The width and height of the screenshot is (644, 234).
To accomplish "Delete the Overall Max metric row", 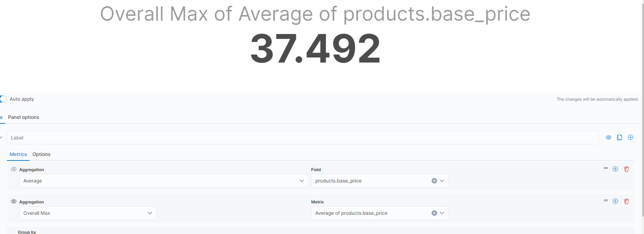I will click(x=626, y=201).
